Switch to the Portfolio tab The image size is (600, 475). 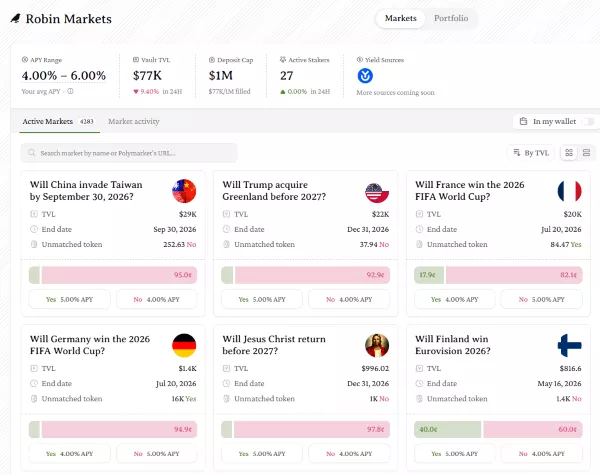click(451, 18)
